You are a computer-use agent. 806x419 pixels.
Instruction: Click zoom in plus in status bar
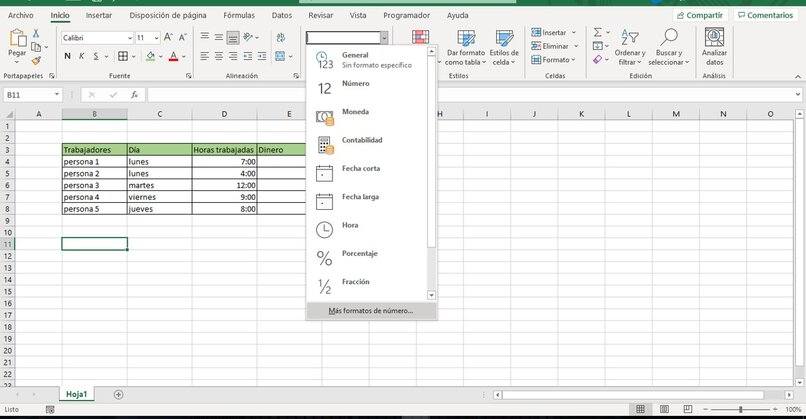click(775, 409)
